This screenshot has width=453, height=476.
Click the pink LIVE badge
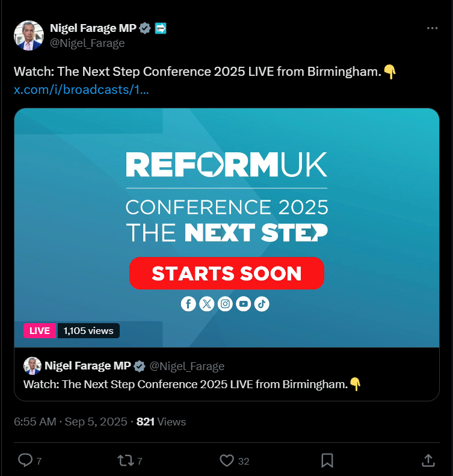[40, 330]
